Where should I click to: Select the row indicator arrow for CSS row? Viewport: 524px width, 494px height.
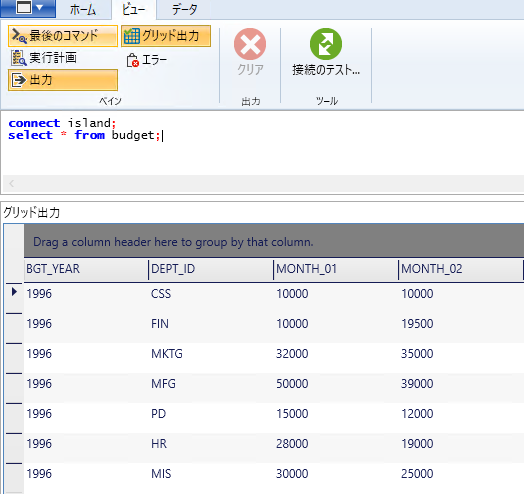[x=14, y=292]
